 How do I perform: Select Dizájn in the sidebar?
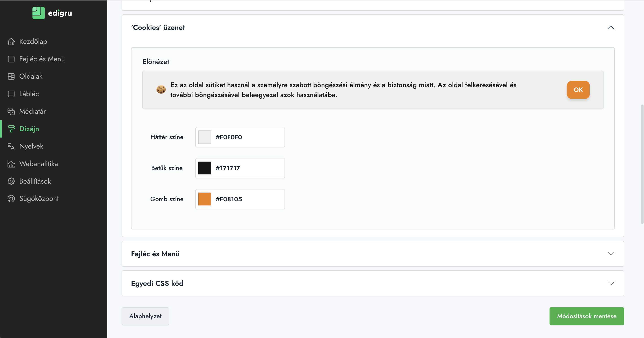point(29,129)
